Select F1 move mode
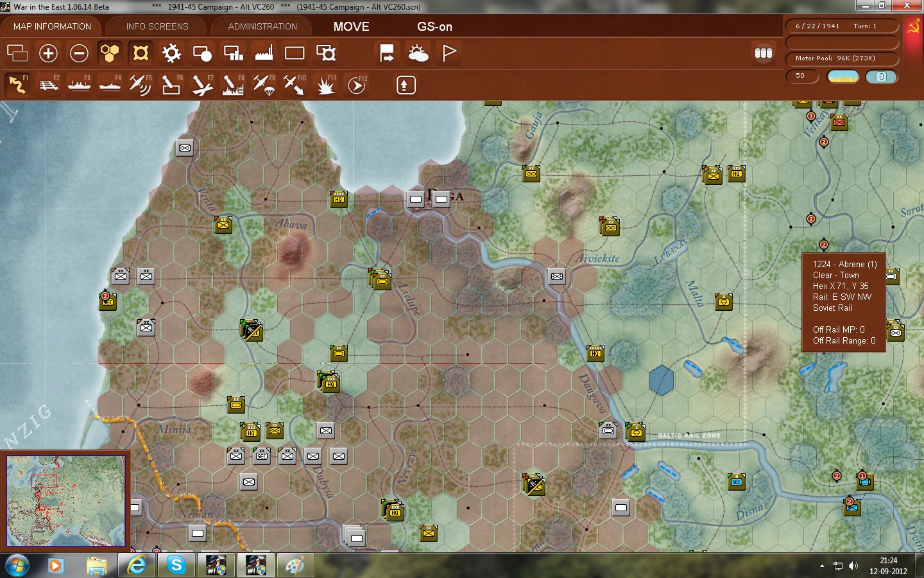Viewport: 924px width, 578px height. (17, 85)
